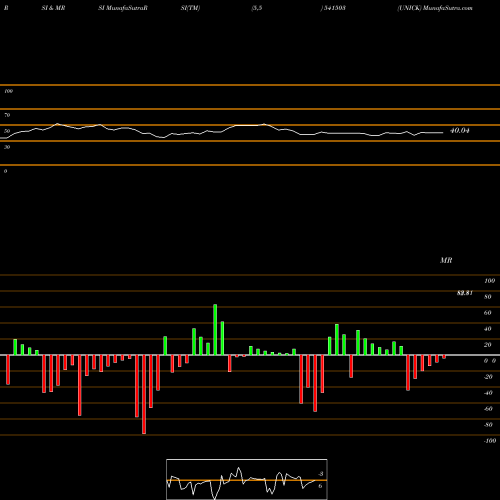
Task: Click the 30 level label on the RSI axis
Action: click(7, 147)
